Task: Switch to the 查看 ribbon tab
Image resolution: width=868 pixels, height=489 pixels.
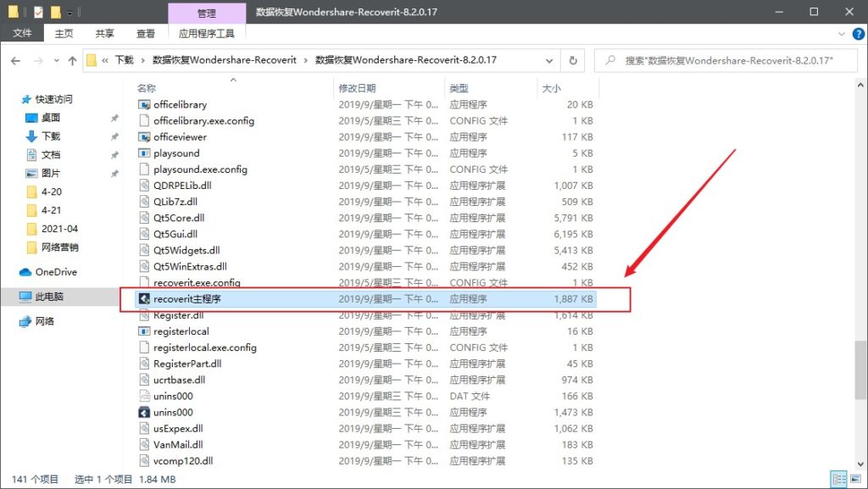Action: (146, 34)
